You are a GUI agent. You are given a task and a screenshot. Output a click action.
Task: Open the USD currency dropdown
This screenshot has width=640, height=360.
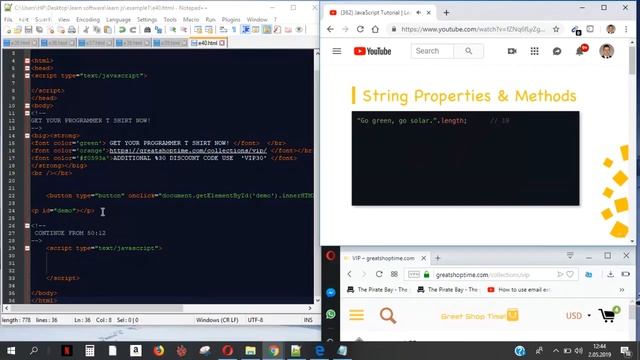tap(578, 316)
